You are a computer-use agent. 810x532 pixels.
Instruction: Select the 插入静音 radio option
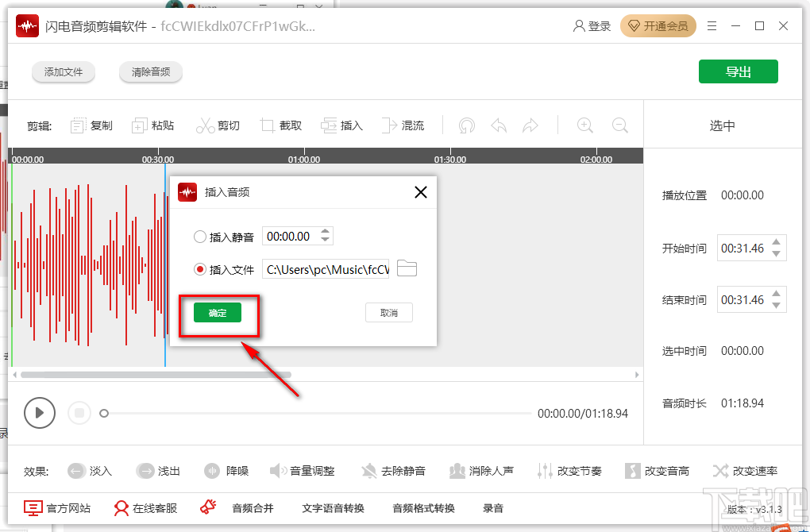pyautogui.click(x=201, y=235)
